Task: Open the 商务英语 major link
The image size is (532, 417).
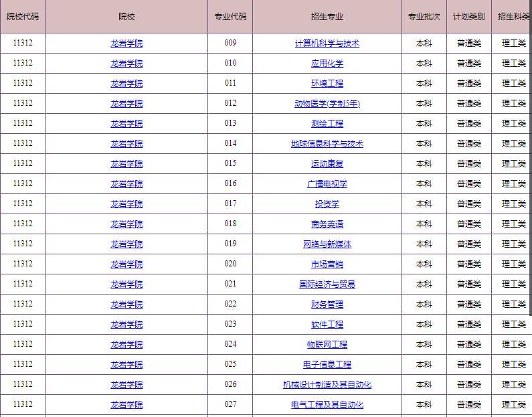Action: tap(327, 224)
